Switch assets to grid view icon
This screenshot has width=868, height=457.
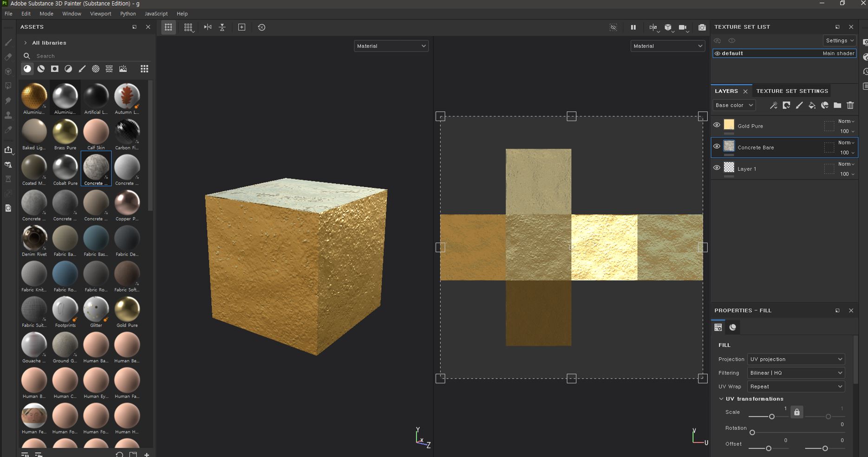click(x=144, y=69)
